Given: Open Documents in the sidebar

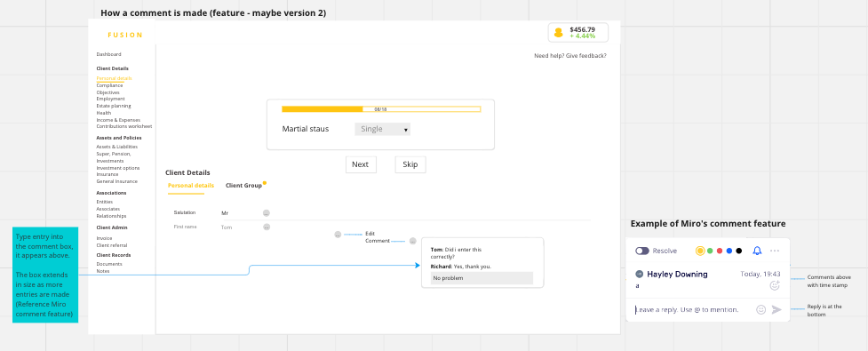Looking at the screenshot, I should [x=109, y=264].
